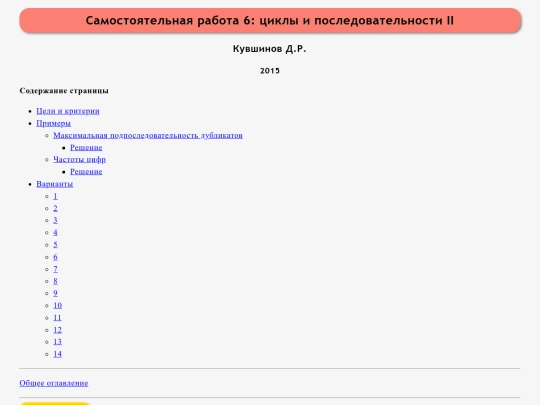Viewport: 540px width, 405px height.
Task: Open variant 8 link
Action: 55,281
